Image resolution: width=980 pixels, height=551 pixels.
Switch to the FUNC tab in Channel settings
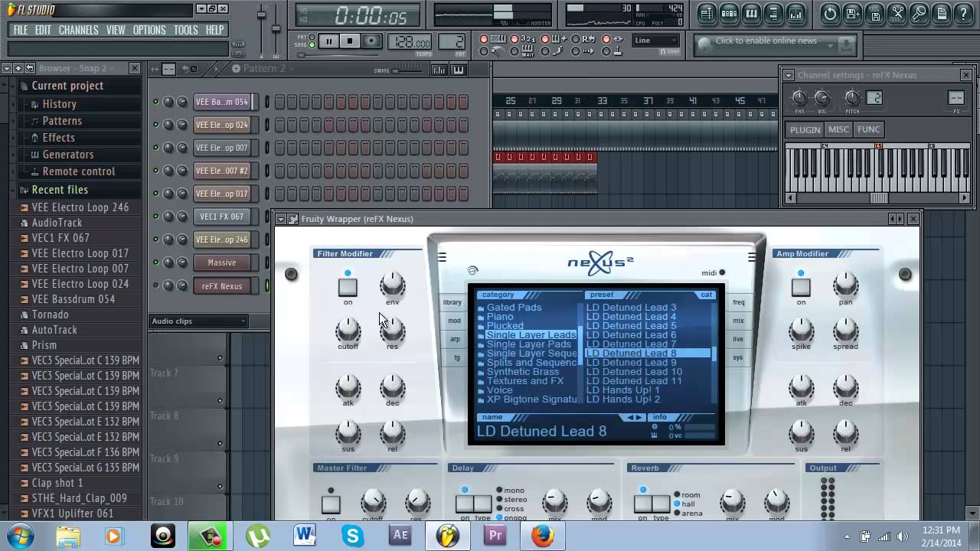(x=869, y=129)
